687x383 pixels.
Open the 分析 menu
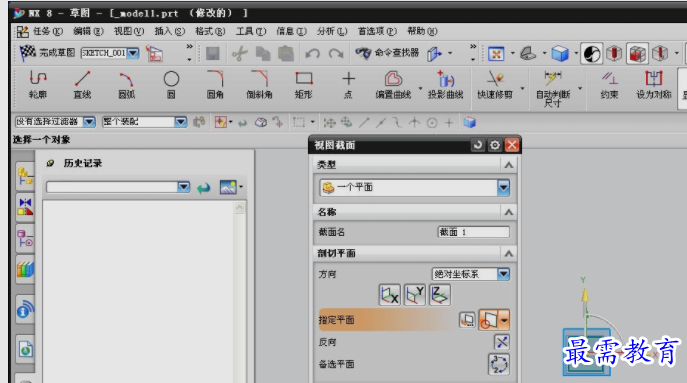(332, 32)
